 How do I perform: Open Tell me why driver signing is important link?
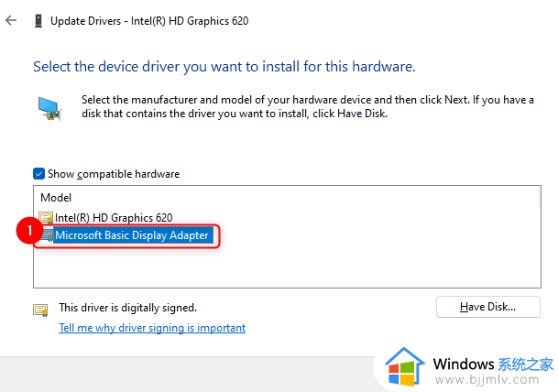coord(152,328)
